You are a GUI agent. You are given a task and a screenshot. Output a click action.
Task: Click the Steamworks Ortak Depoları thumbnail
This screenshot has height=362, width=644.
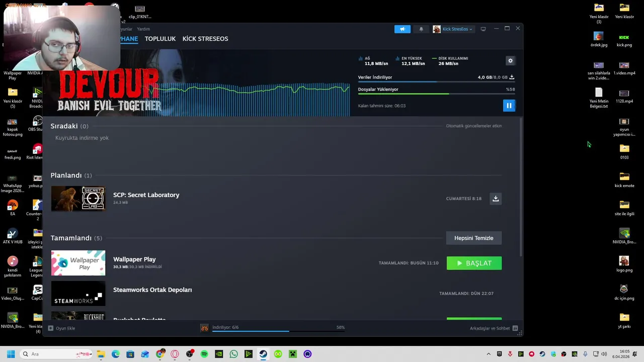pos(78,294)
